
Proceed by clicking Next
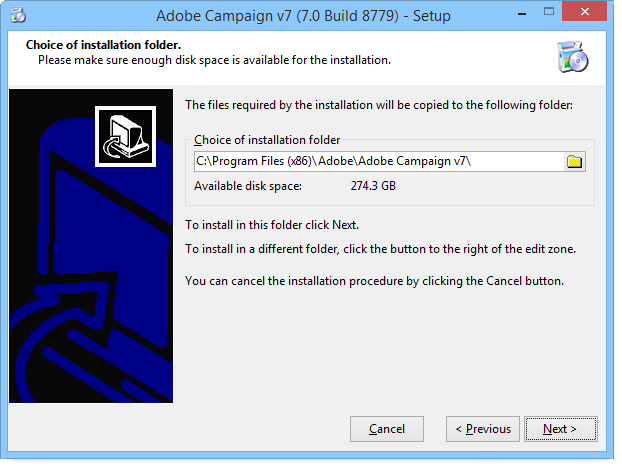[560, 429]
